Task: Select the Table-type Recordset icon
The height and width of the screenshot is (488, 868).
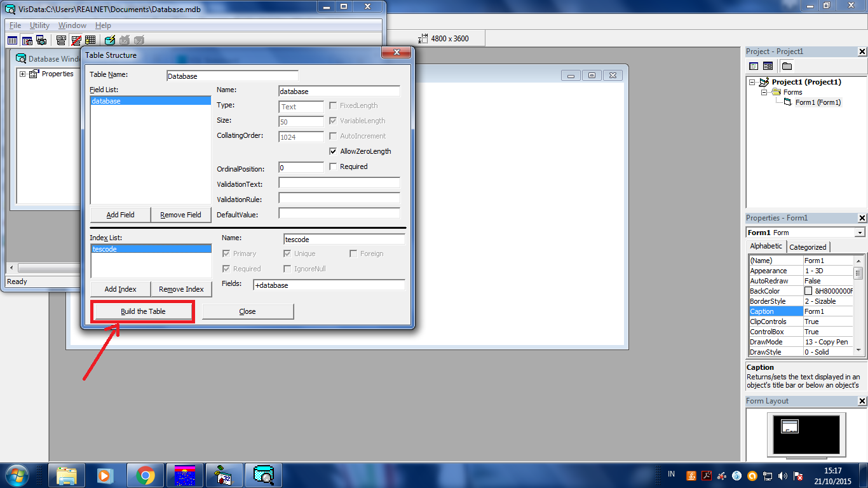Action: [12, 40]
